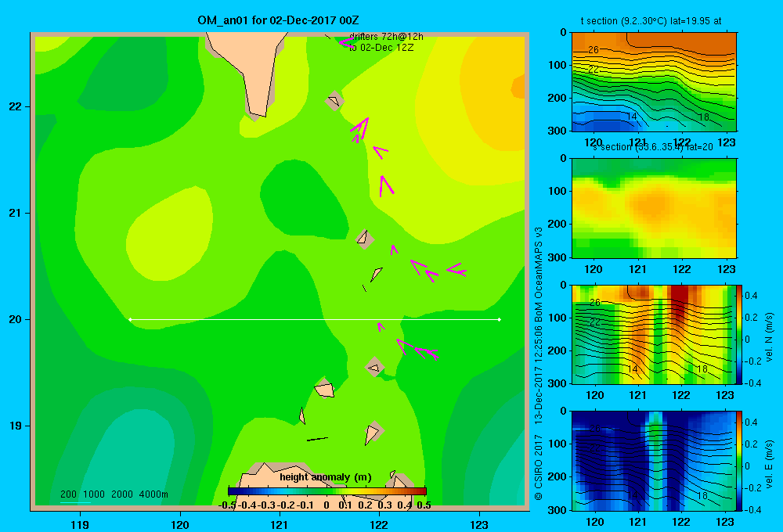Click the 'drifters 72h@12h' label
This screenshot has width=783, height=532.
[386, 37]
